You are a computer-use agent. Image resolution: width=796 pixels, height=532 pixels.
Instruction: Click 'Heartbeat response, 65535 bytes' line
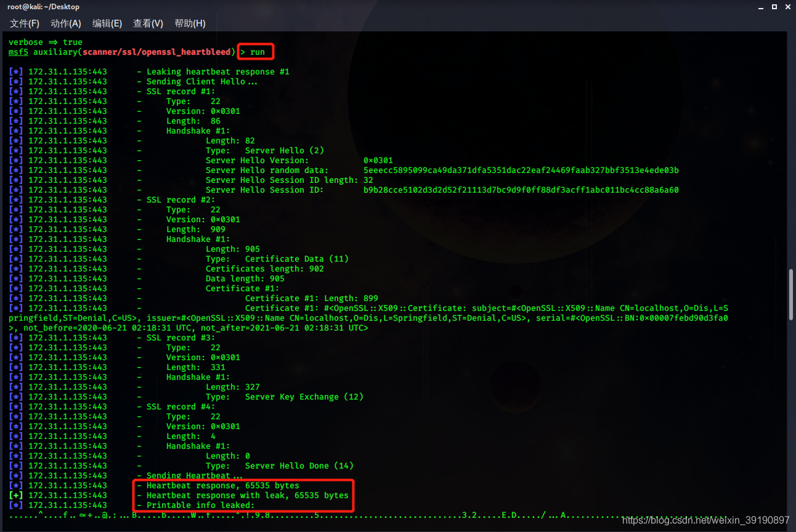coord(223,486)
